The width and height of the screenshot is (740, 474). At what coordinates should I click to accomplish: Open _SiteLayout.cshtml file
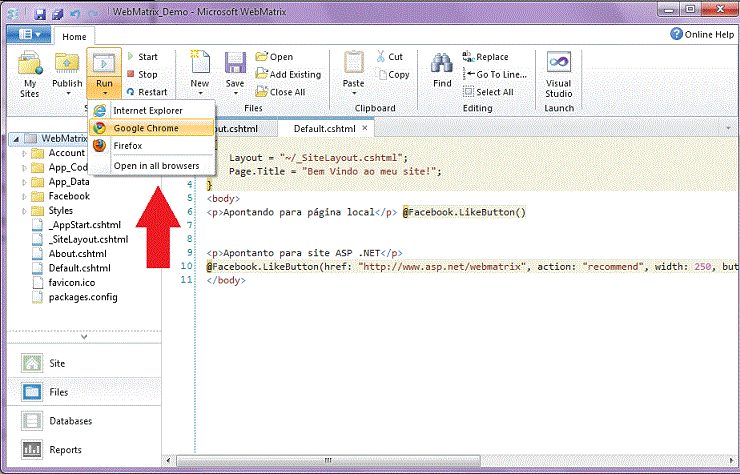click(x=80, y=239)
